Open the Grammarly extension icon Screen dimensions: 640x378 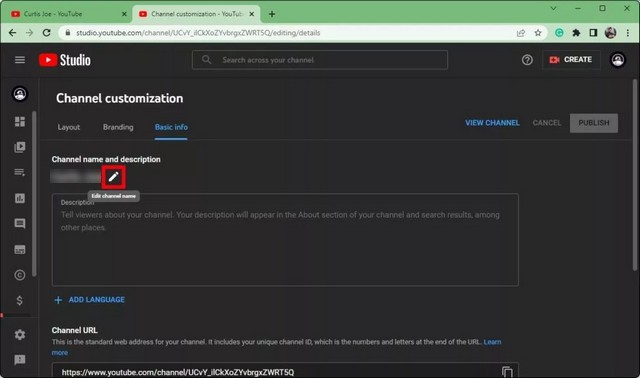click(x=559, y=33)
